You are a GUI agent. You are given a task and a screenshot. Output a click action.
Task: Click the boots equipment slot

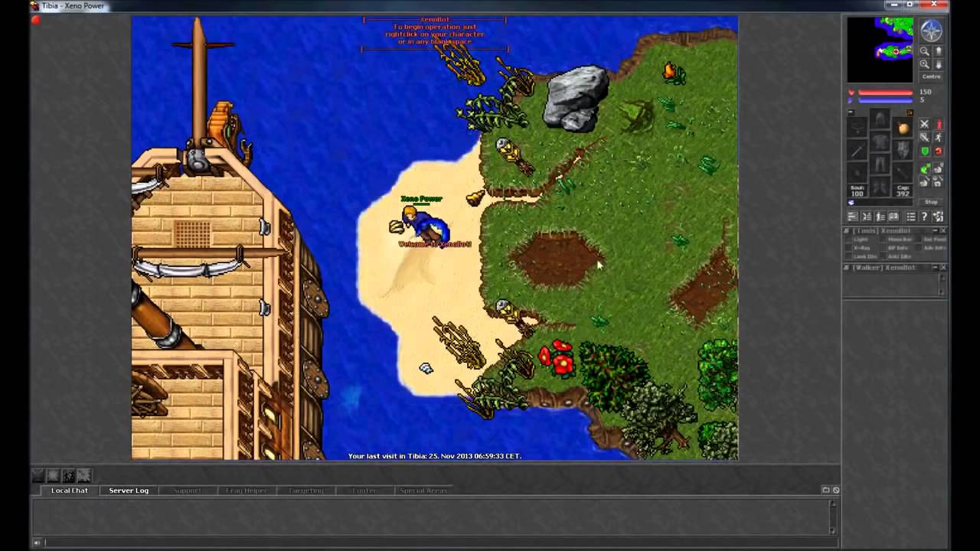tap(880, 185)
